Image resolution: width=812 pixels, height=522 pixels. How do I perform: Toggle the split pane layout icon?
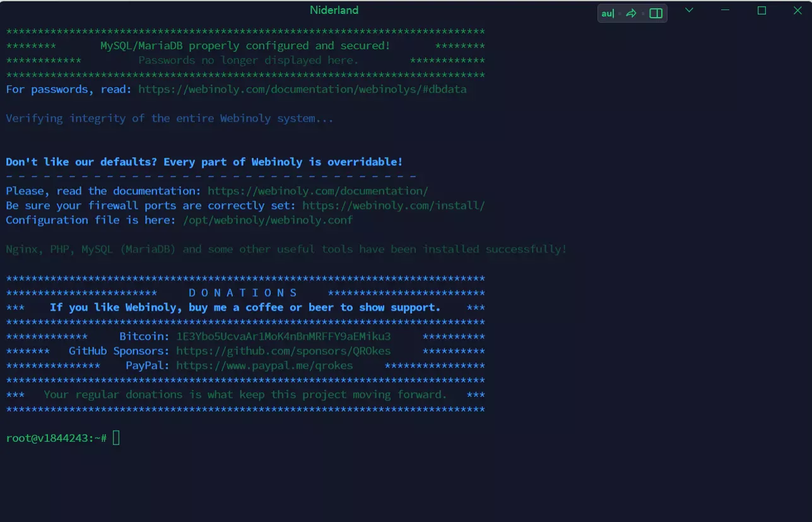coord(656,13)
